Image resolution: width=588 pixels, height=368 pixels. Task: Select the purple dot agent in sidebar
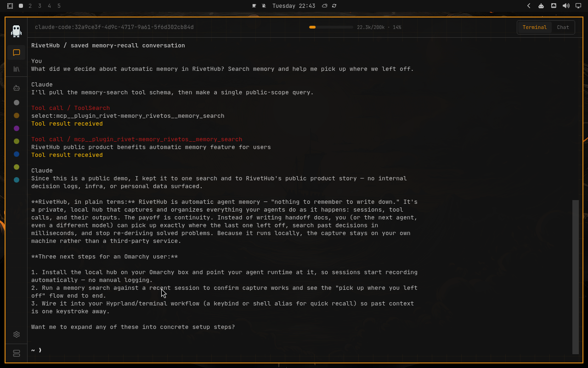pyautogui.click(x=17, y=128)
